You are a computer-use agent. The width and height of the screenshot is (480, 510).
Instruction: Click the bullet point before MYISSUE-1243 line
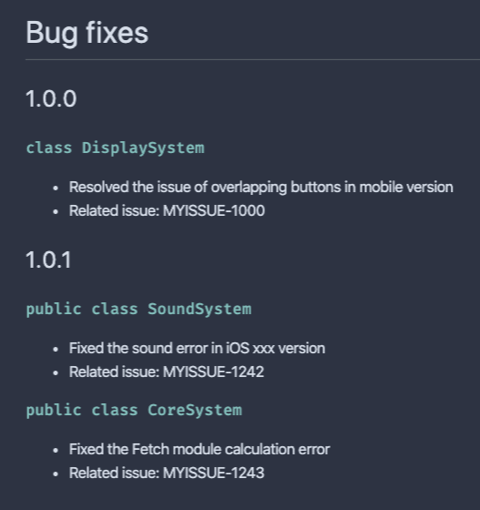56,474
